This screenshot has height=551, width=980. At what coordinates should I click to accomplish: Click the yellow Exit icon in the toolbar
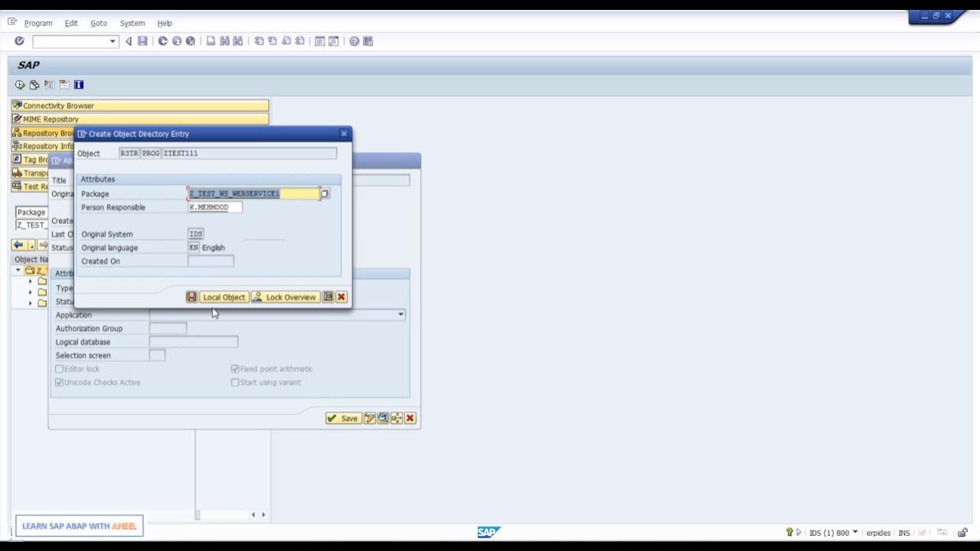point(177,41)
